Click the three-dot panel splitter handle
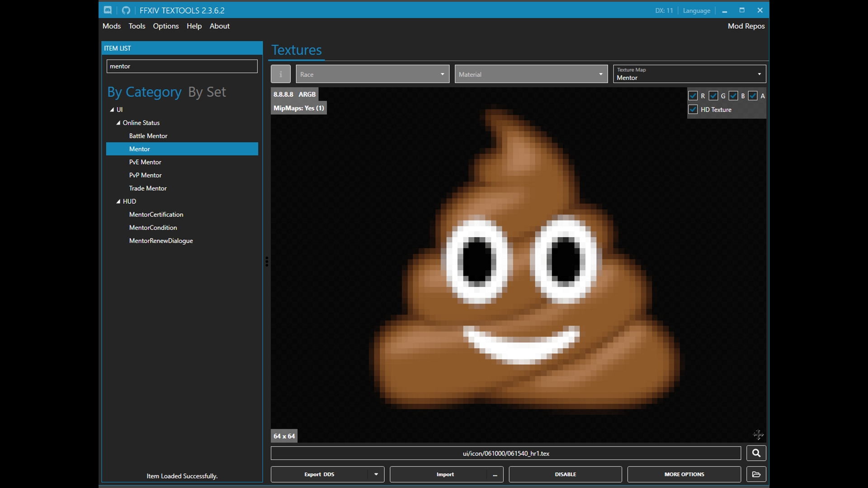 click(x=267, y=262)
